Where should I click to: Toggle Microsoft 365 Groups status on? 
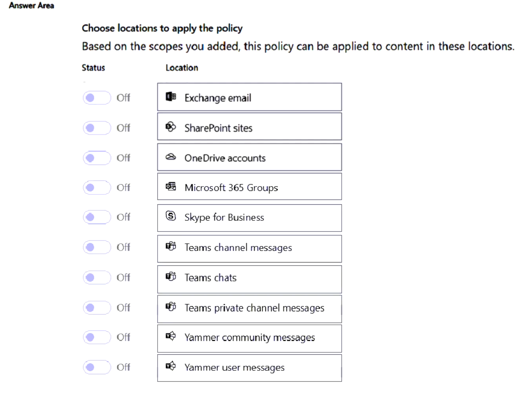pyautogui.click(x=97, y=187)
